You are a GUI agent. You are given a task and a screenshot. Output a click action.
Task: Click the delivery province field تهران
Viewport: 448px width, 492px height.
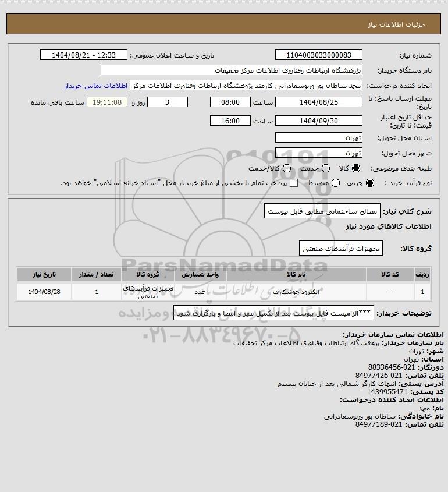pyautogui.click(x=318, y=138)
